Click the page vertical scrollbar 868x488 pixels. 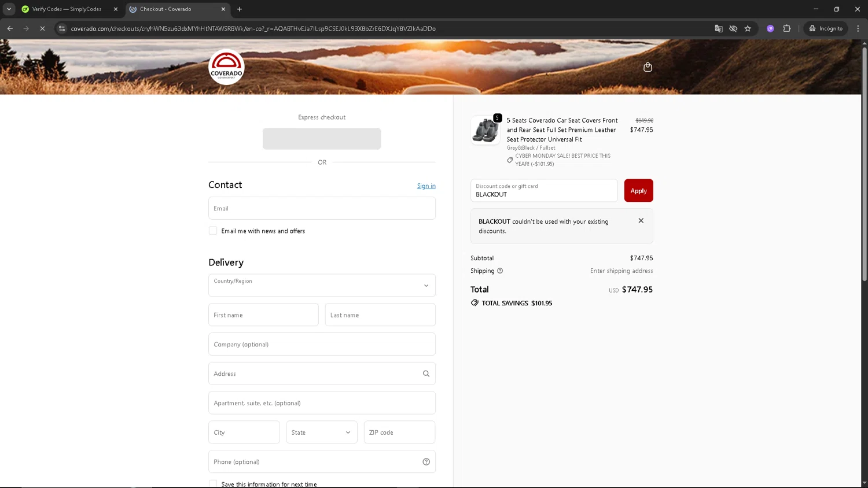point(865,165)
